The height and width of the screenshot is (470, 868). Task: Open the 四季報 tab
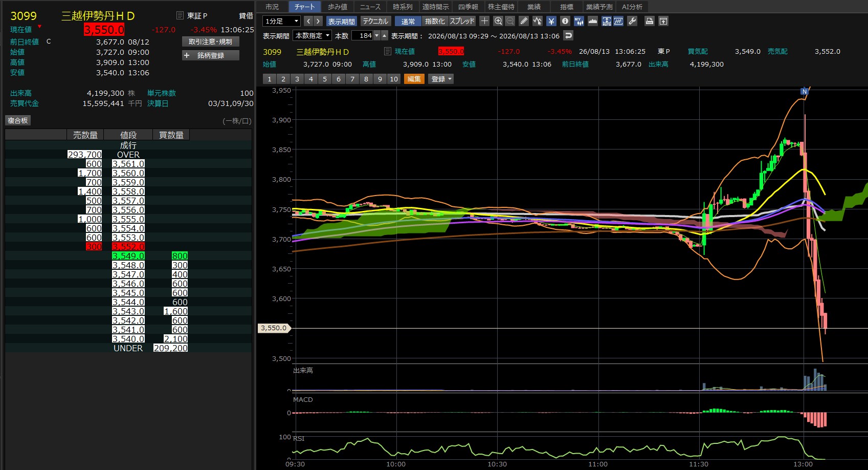pos(468,7)
